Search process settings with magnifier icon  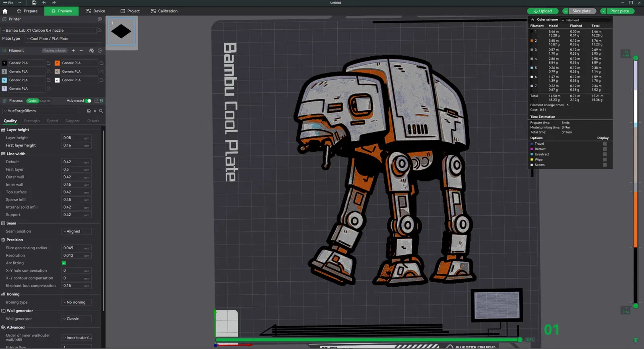[101, 111]
